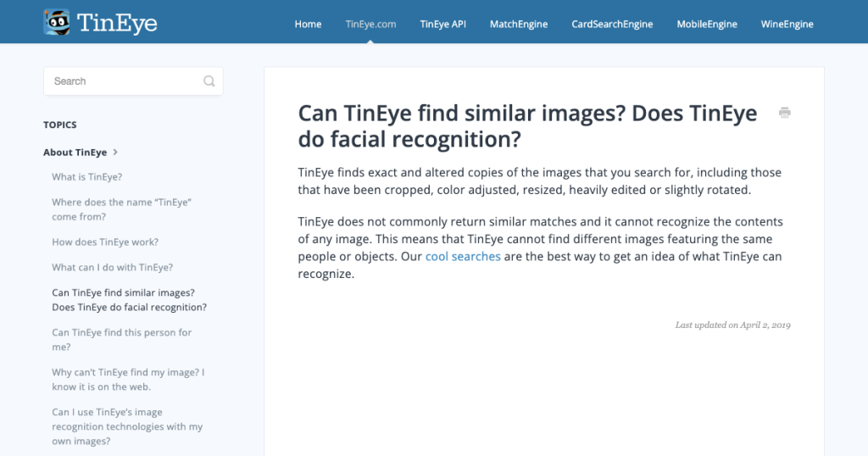
Task: Open the TinEye API nav link
Action: (x=442, y=25)
